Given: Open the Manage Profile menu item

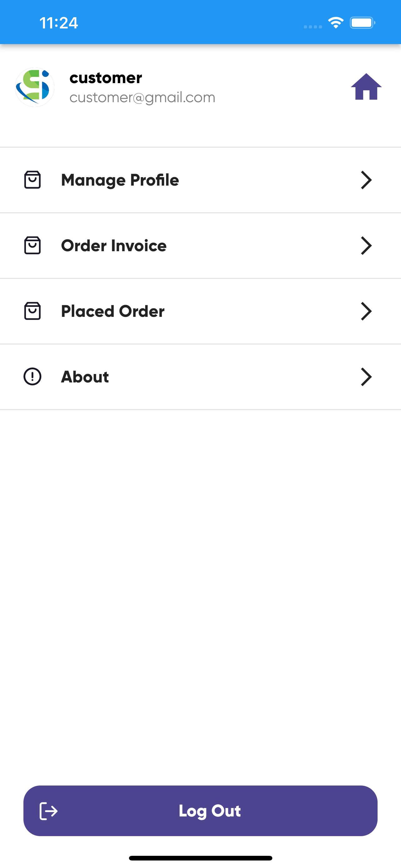Looking at the screenshot, I should coord(120,180).
